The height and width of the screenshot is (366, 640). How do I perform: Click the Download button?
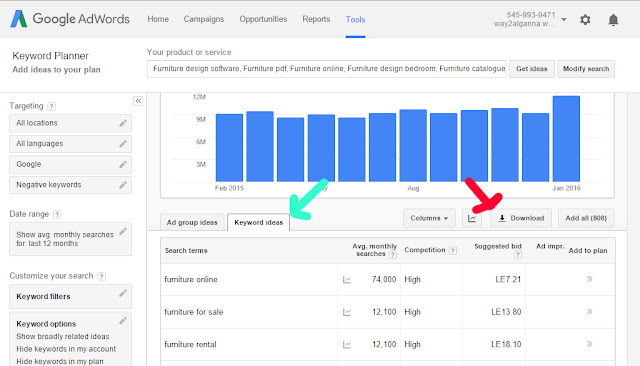[521, 218]
